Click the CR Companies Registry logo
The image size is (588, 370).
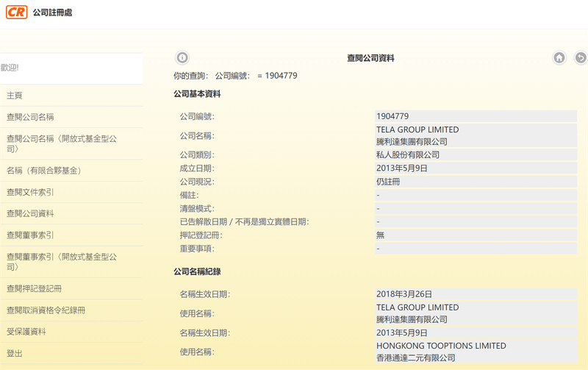(x=16, y=12)
